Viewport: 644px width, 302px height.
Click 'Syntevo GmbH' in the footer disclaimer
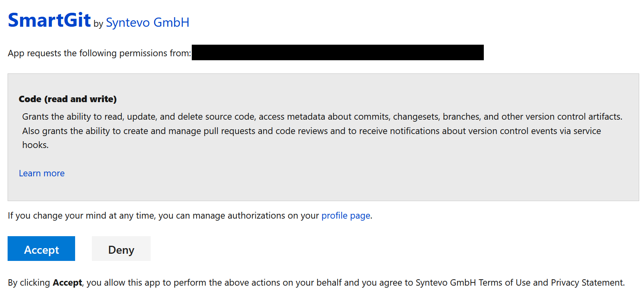pos(445,283)
